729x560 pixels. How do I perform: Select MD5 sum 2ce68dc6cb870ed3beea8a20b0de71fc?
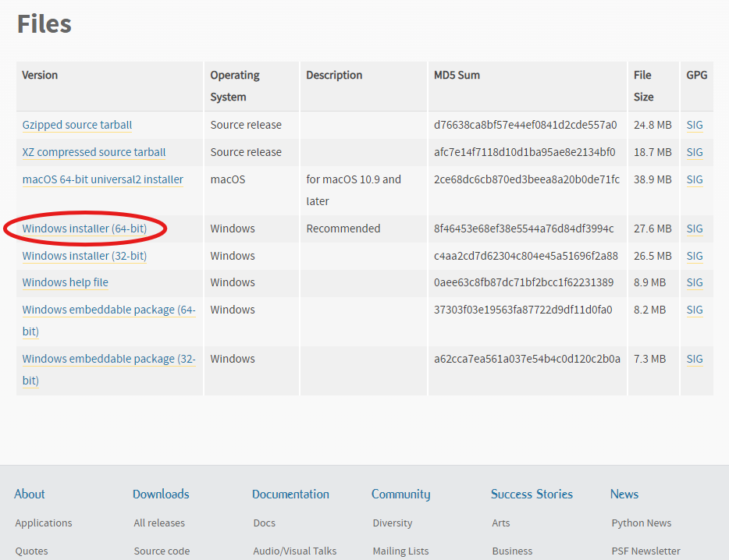[x=527, y=179]
